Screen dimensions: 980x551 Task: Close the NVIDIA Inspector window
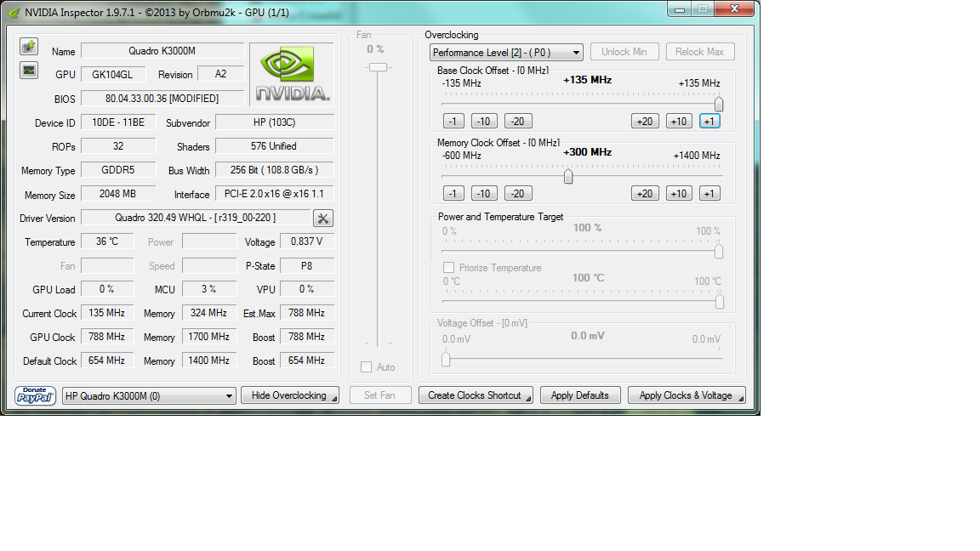pos(734,9)
